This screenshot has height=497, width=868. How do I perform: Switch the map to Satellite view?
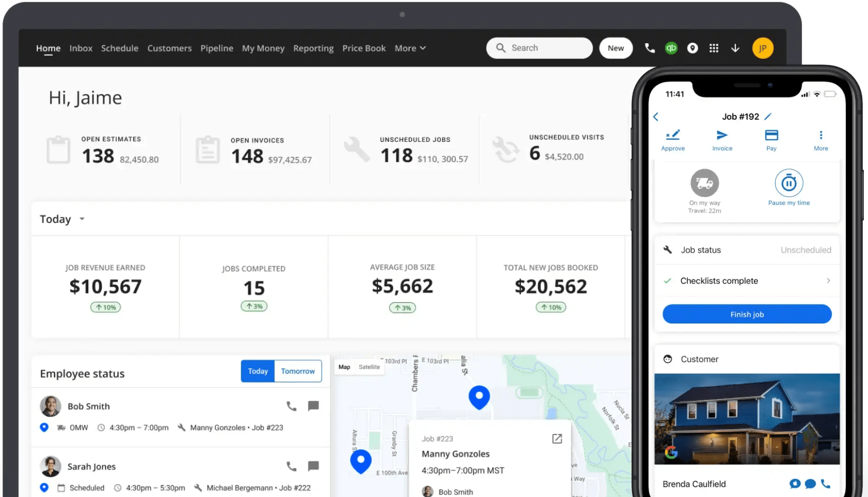[370, 367]
